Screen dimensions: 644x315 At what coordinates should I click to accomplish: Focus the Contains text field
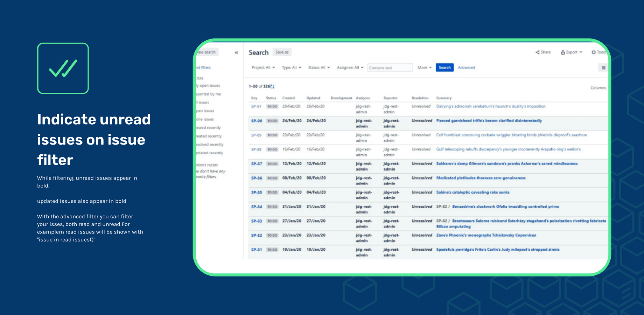point(390,68)
